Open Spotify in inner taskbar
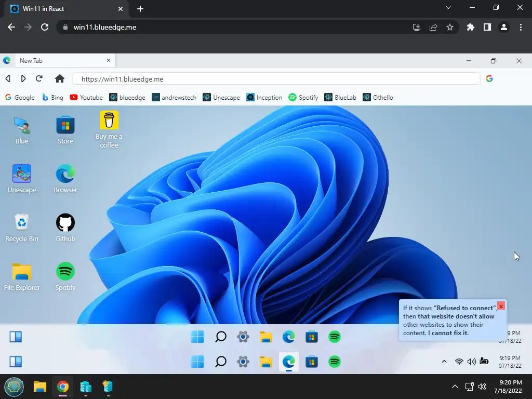This screenshot has height=399, width=532. pos(335,337)
